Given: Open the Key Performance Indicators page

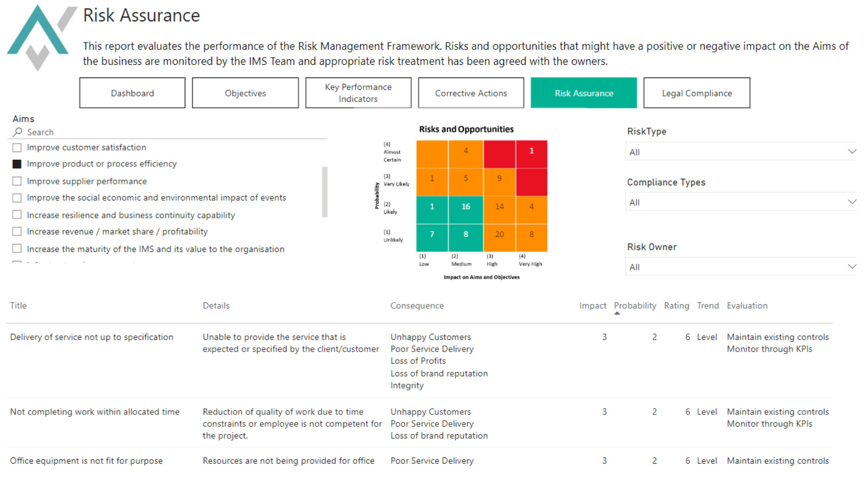Looking at the screenshot, I should click(358, 93).
